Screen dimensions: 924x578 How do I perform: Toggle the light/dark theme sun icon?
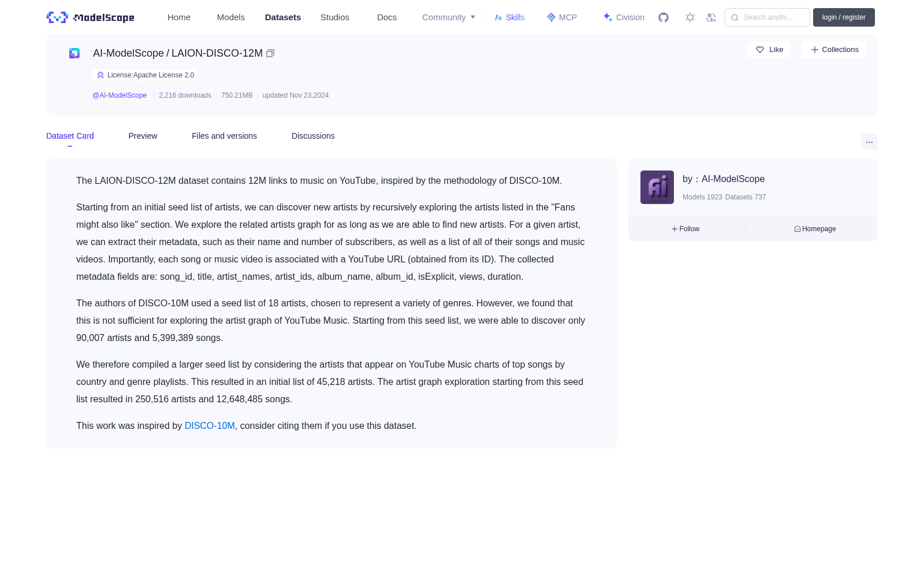coord(690,17)
